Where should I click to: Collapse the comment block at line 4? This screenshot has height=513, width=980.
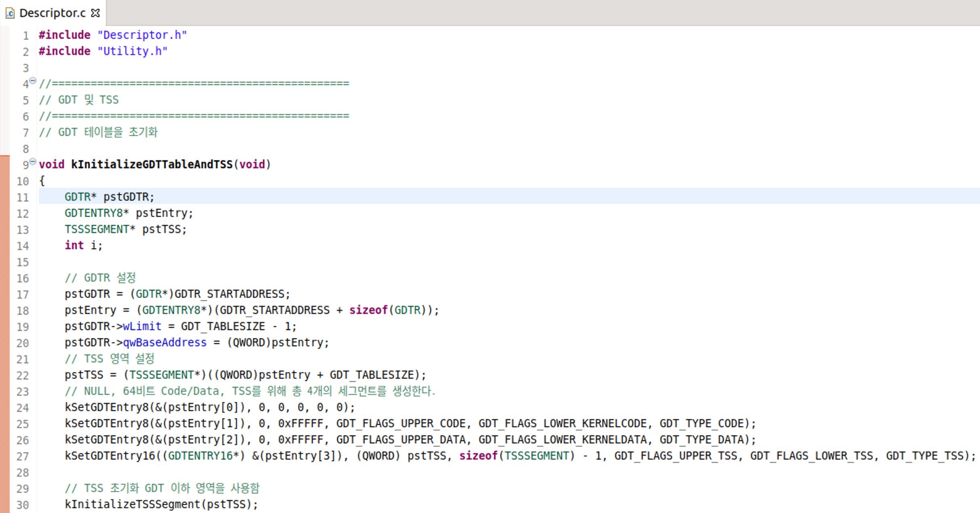33,80
